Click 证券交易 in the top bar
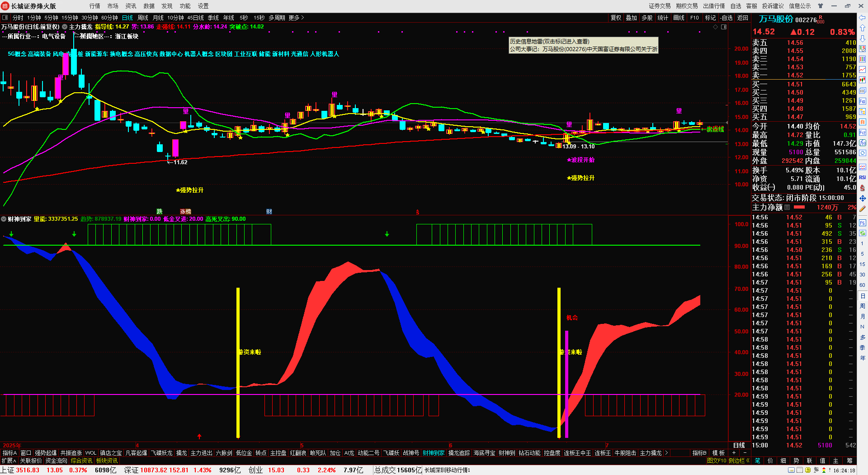The height and width of the screenshot is (475, 868). pos(660,6)
